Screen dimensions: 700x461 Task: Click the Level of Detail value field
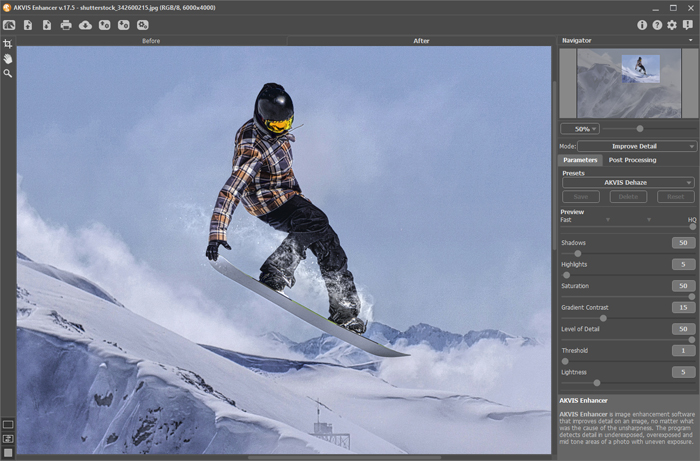(x=683, y=329)
